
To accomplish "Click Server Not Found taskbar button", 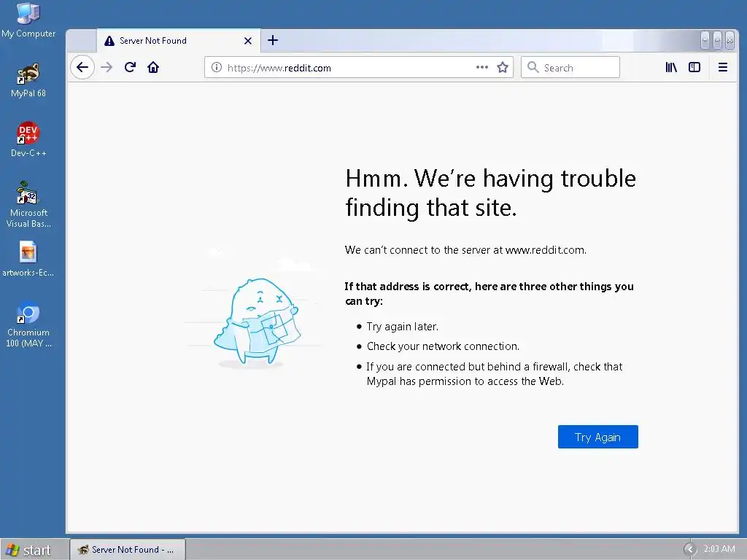I will click(128, 550).
